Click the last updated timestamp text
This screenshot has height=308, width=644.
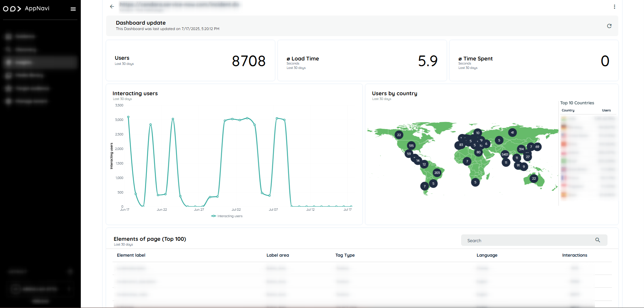(x=167, y=29)
